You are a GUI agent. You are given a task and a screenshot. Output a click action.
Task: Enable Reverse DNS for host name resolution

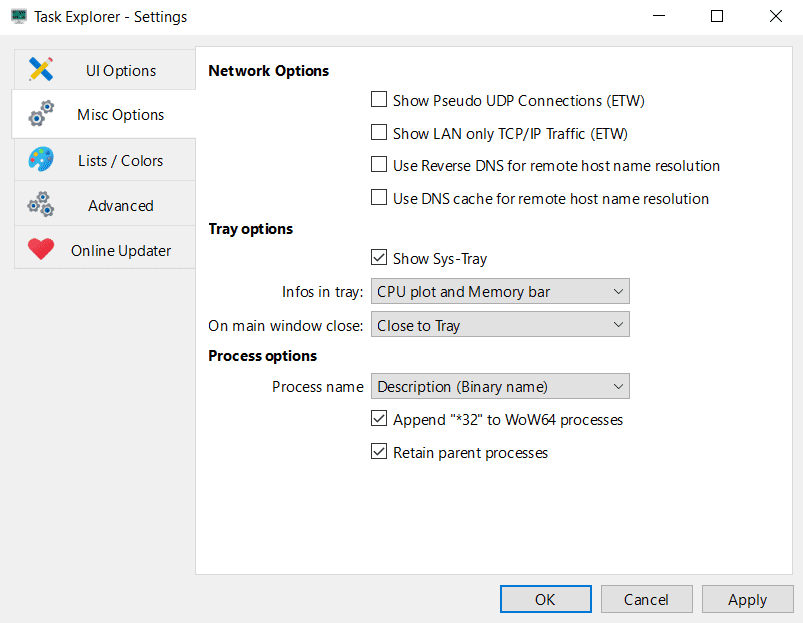379,165
